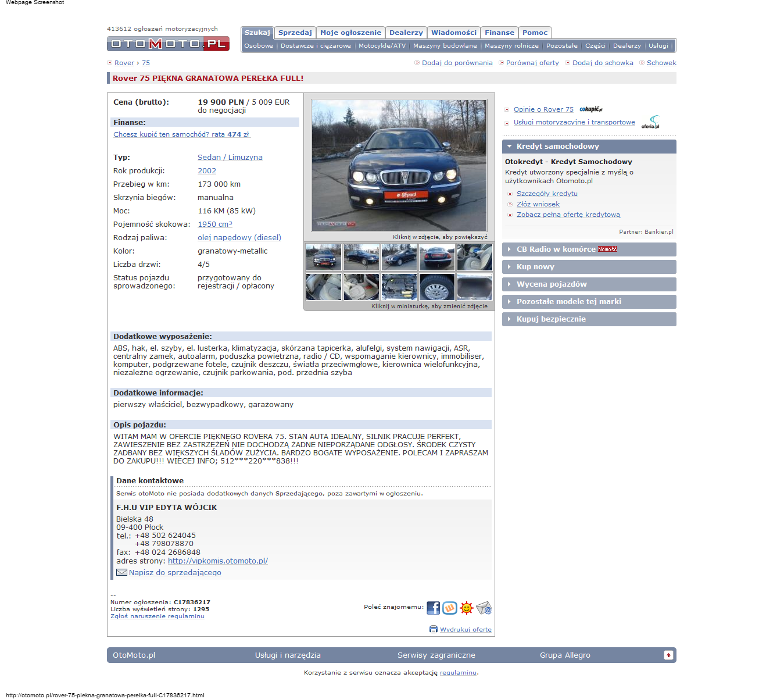784x699 pixels.
Task: Click the envelope icon next to Napisz do sprzedającego
Action: [121, 572]
